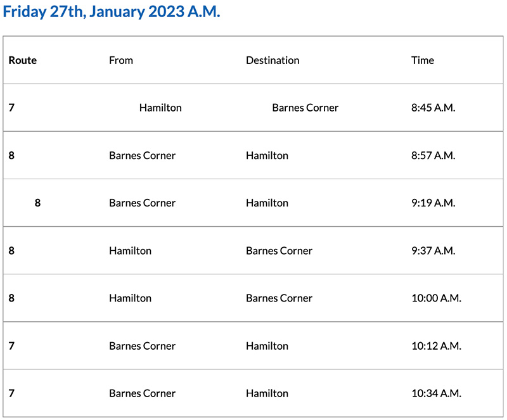
Task: Click the 8:45 A.M. time cell
Action: 433,108
